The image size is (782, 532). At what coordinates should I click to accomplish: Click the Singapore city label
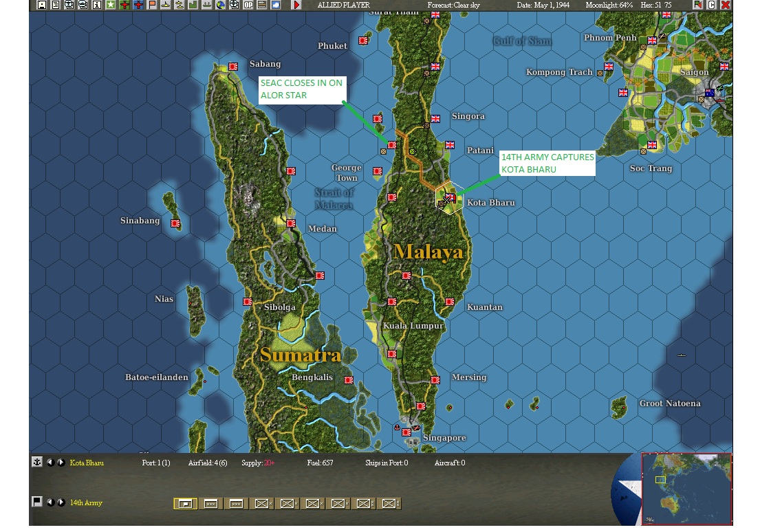tap(444, 438)
